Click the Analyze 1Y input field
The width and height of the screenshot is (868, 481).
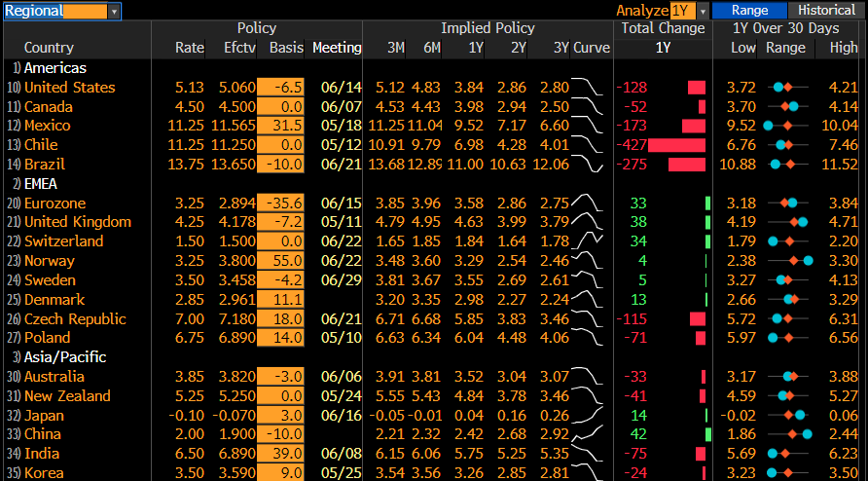(683, 11)
